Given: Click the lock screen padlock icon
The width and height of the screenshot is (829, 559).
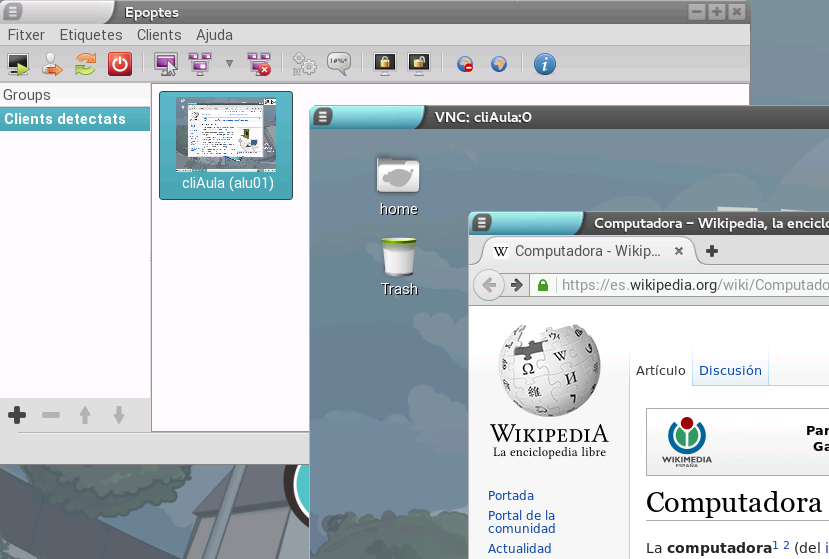Looking at the screenshot, I should (x=384, y=65).
